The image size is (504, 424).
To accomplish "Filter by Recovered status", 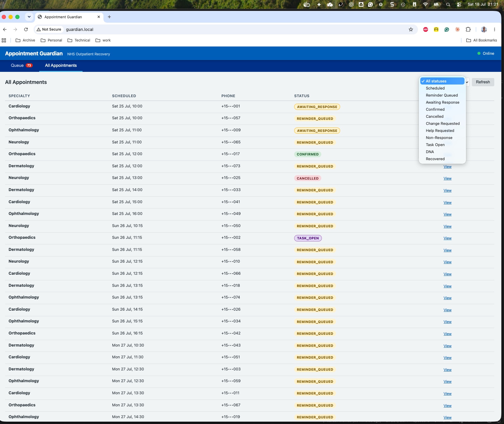I will point(442,159).
